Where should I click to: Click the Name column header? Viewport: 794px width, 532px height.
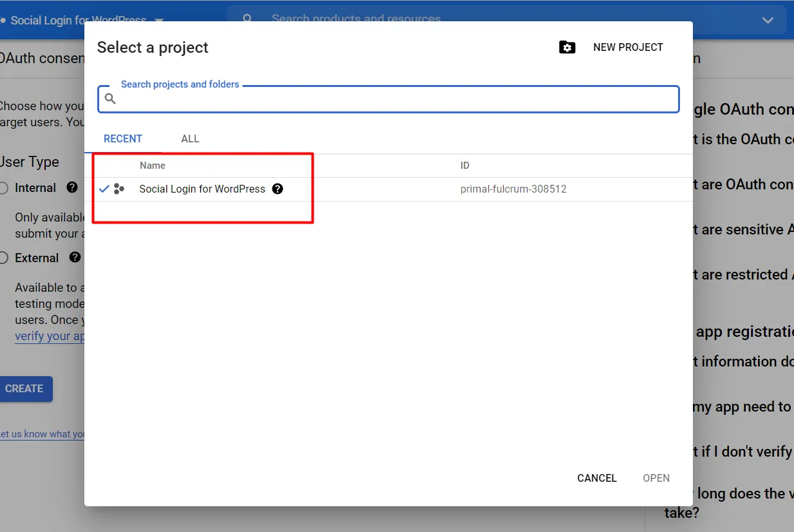click(153, 166)
